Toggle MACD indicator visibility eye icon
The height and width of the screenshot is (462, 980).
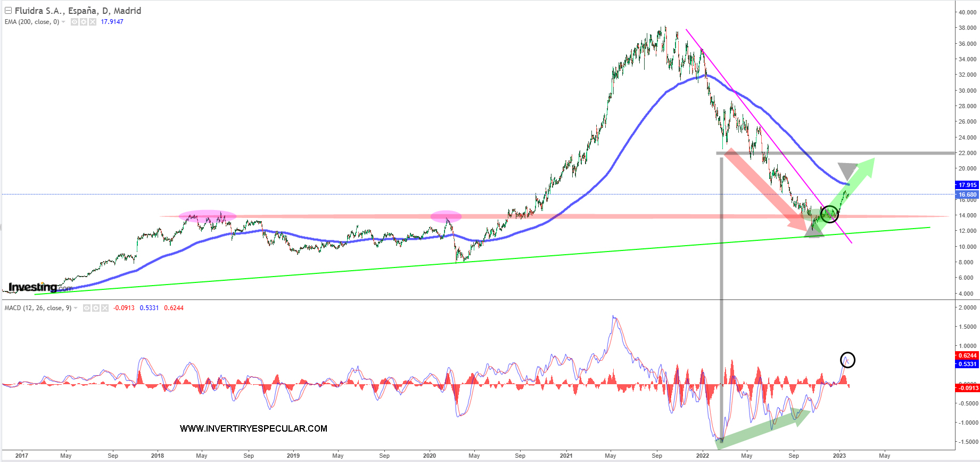87,308
